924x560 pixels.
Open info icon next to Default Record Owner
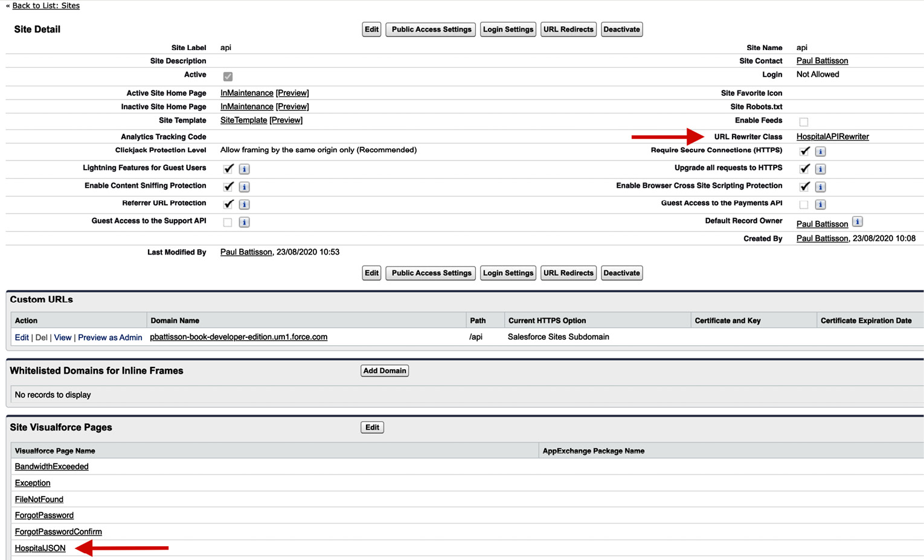pyautogui.click(x=857, y=221)
